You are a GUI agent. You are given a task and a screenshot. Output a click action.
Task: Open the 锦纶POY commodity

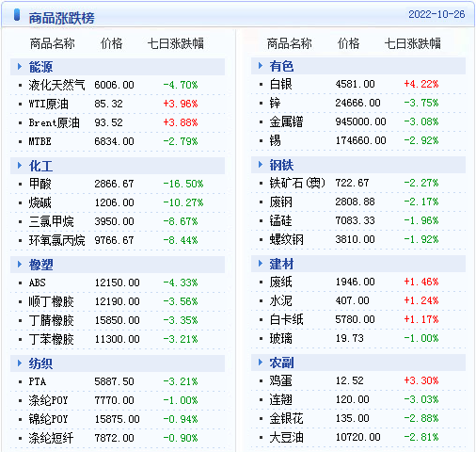(x=48, y=419)
